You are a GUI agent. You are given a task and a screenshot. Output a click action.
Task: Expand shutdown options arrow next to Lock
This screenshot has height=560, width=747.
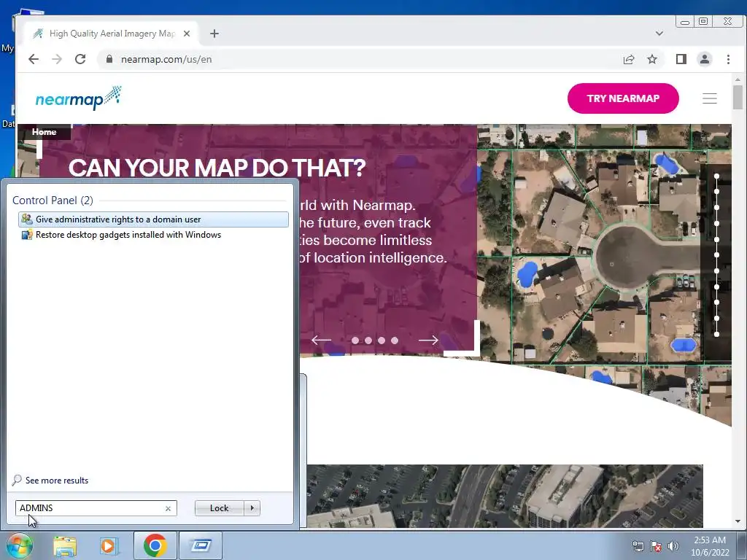(x=252, y=508)
